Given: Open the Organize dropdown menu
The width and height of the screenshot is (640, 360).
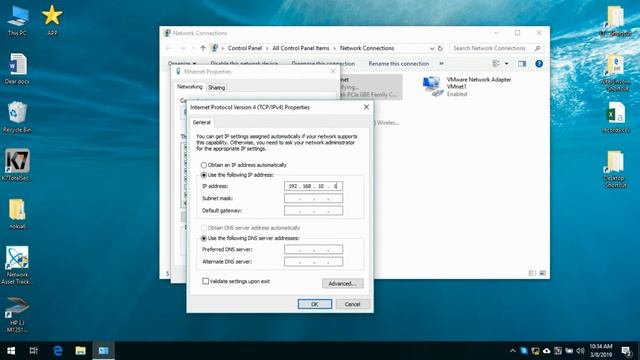Looking at the screenshot, I should click(x=182, y=64).
